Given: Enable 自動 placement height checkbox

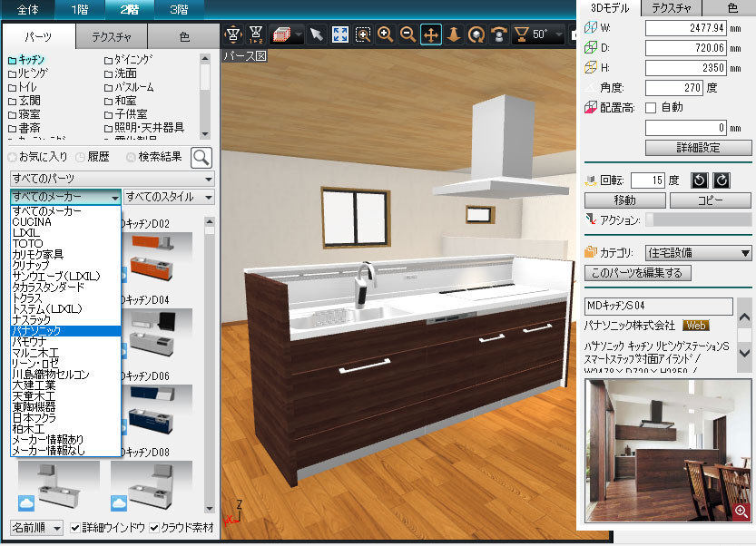Looking at the screenshot, I should (650, 108).
